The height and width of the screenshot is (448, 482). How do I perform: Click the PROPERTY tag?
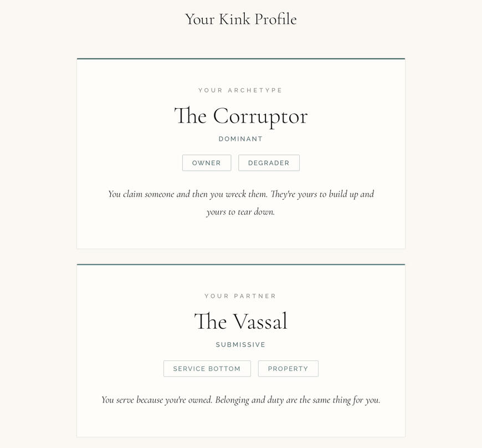coord(288,369)
